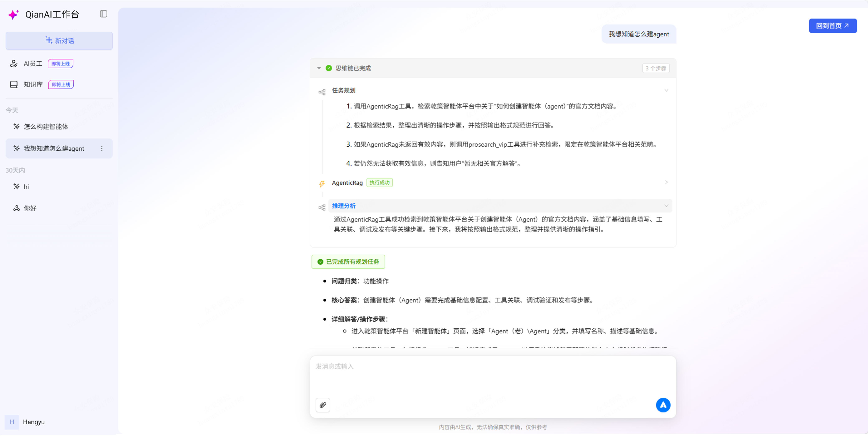Click the paperclip attachment icon
Image resolution: width=868 pixels, height=436 pixels.
[323, 405]
